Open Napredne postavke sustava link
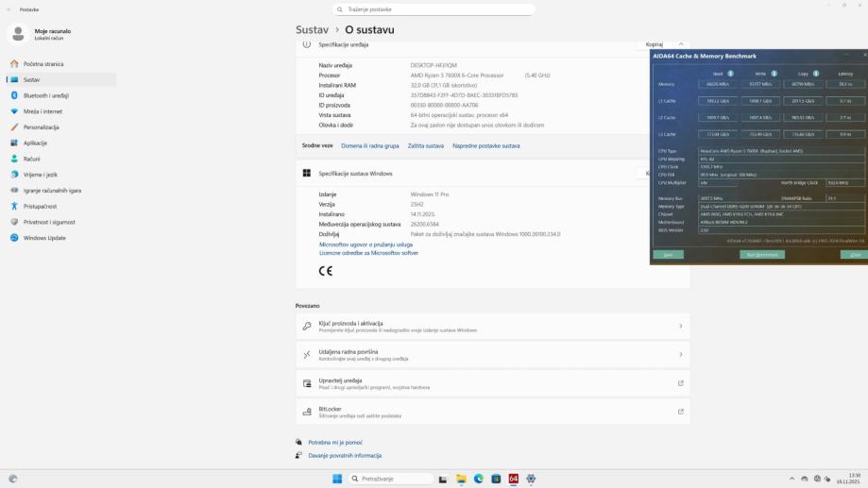 [486, 146]
